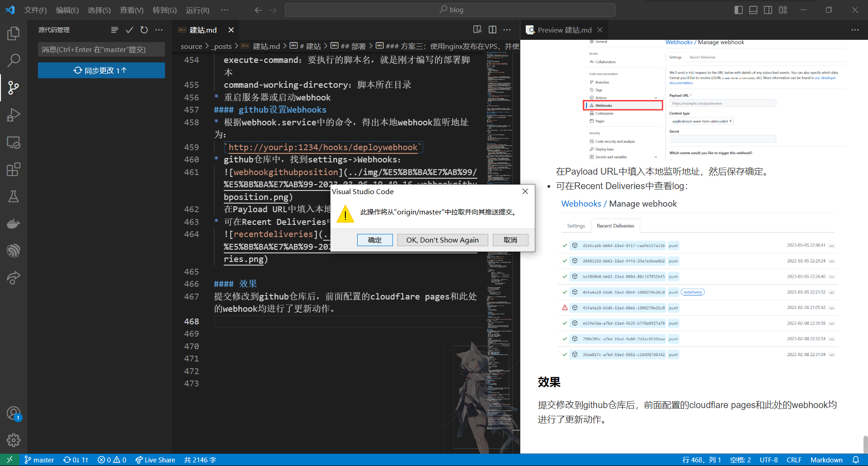Toggle the secondary side bar layout button
868x466 pixels.
click(x=768, y=10)
